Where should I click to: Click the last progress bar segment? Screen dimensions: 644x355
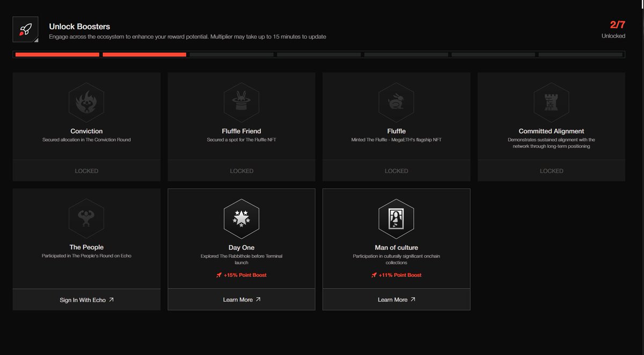tap(581, 54)
